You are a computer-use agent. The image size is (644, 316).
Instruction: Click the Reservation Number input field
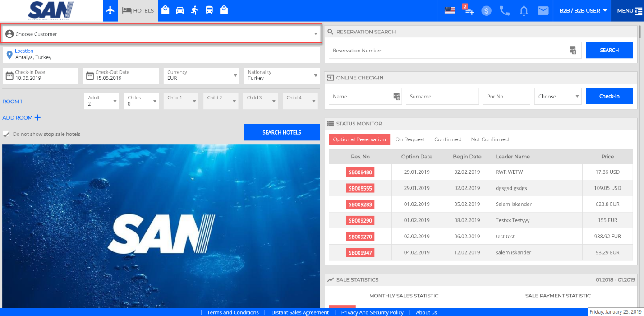(449, 51)
